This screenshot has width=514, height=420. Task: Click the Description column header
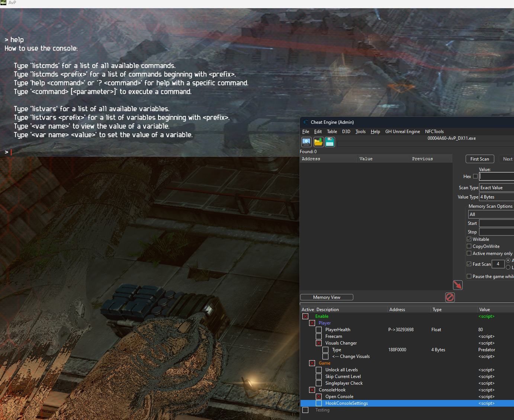pos(351,310)
